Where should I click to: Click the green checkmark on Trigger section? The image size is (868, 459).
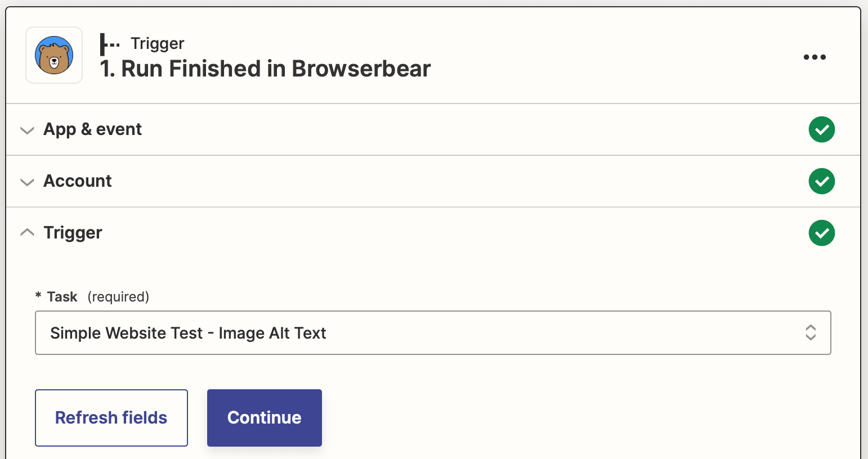821,233
